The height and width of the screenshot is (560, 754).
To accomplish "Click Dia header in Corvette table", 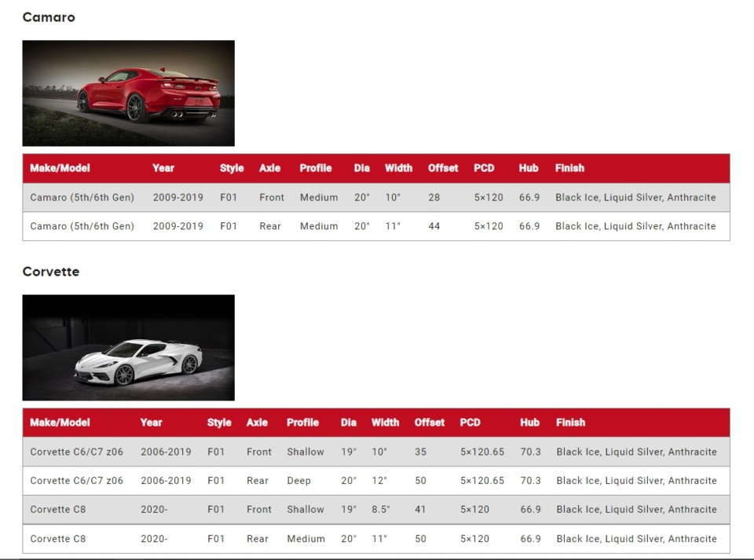I will click(349, 423).
